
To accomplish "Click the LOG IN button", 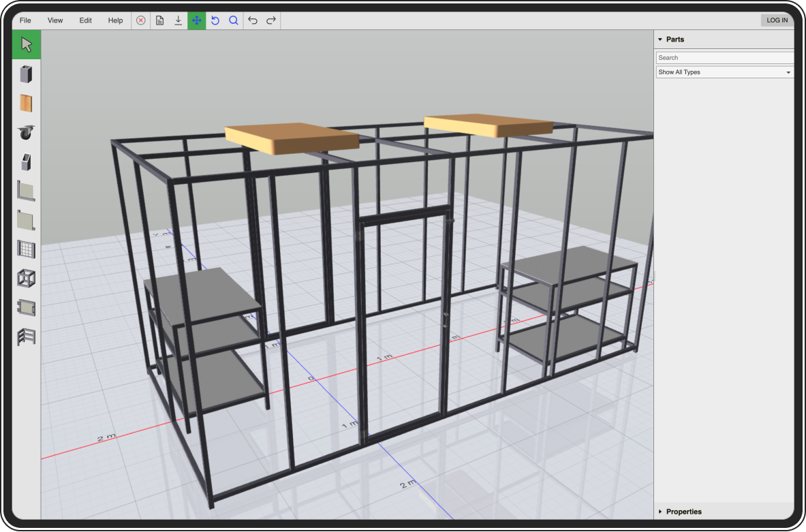I will coord(777,20).
